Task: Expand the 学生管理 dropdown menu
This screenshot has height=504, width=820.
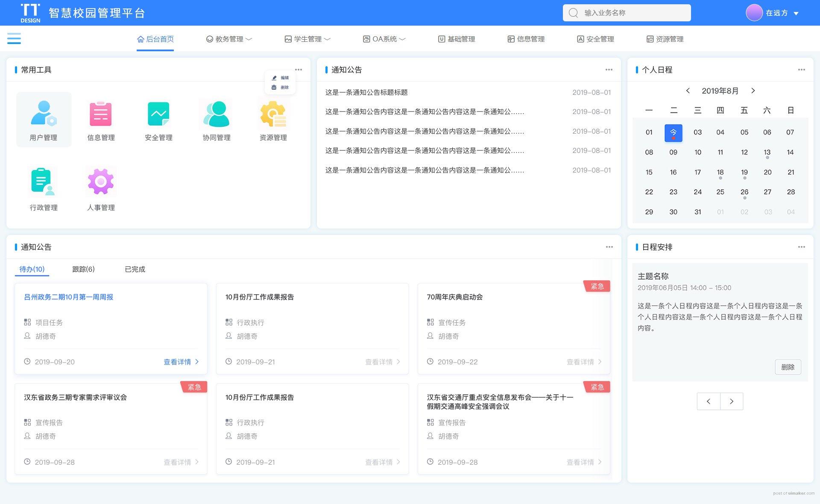Action: pyautogui.click(x=307, y=39)
